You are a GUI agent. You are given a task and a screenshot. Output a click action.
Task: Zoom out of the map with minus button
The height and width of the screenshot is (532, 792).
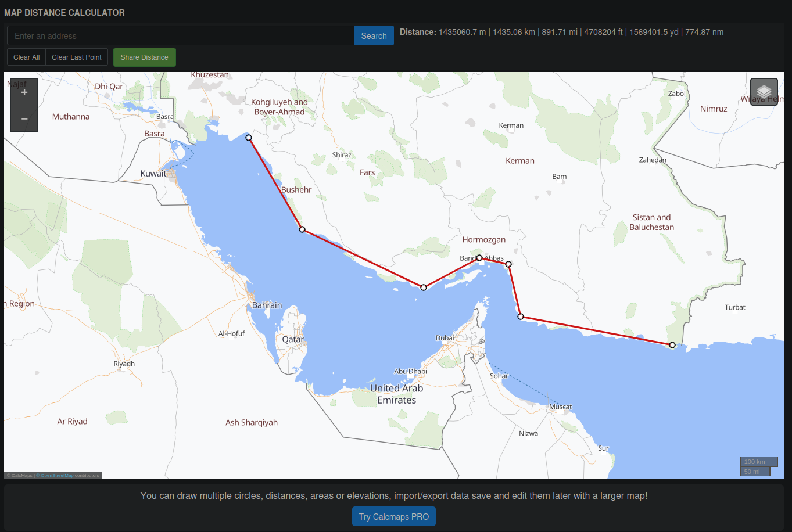24,118
